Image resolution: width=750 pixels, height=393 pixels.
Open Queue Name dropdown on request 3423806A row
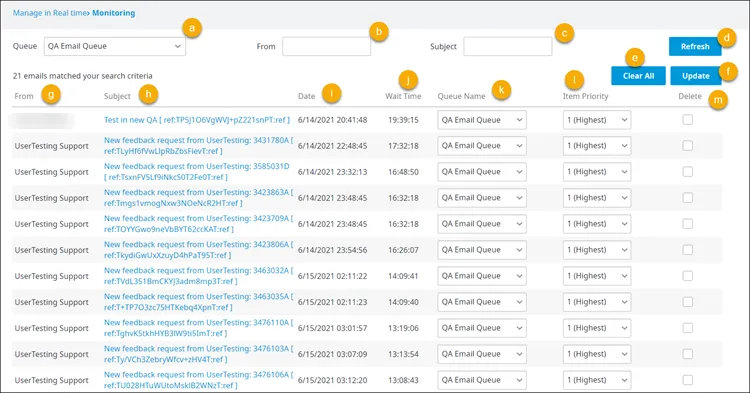pyautogui.click(x=482, y=250)
